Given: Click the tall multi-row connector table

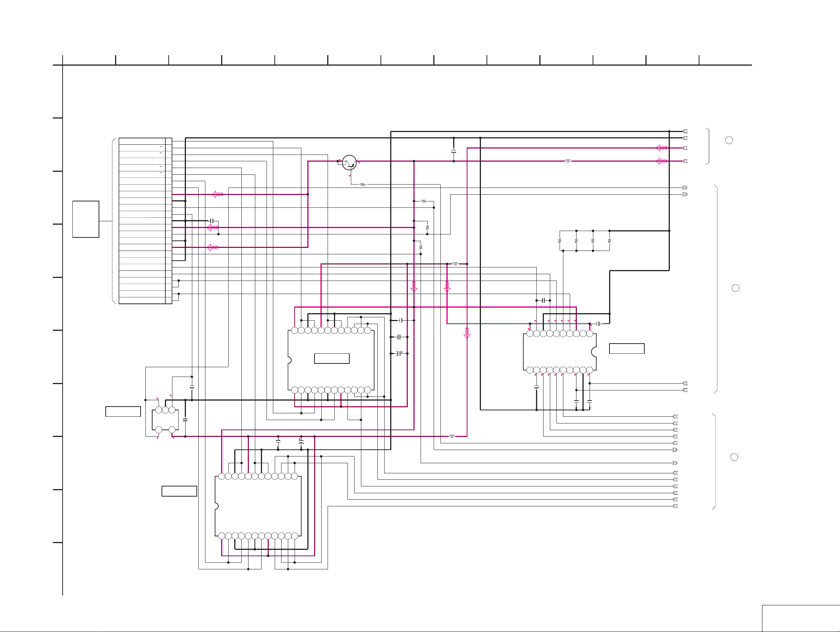Looking at the screenshot, I should coord(145,221).
